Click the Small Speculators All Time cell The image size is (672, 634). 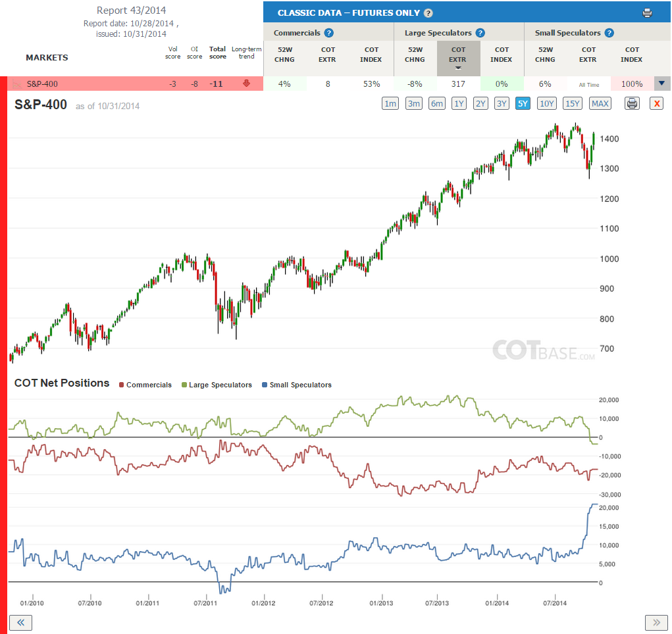tap(589, 84)
